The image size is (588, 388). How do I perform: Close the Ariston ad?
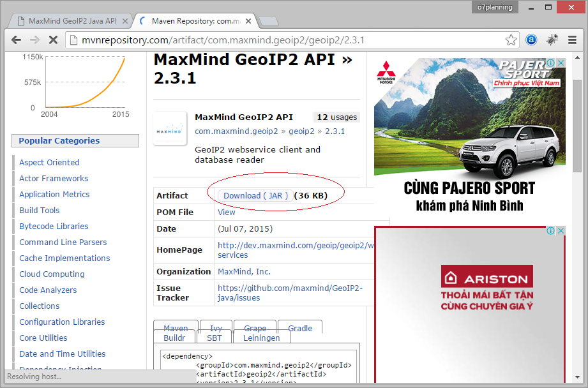tap(561, 230)
